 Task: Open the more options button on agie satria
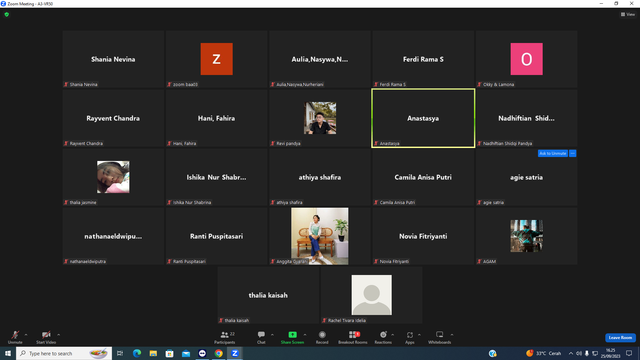(573, 153)
